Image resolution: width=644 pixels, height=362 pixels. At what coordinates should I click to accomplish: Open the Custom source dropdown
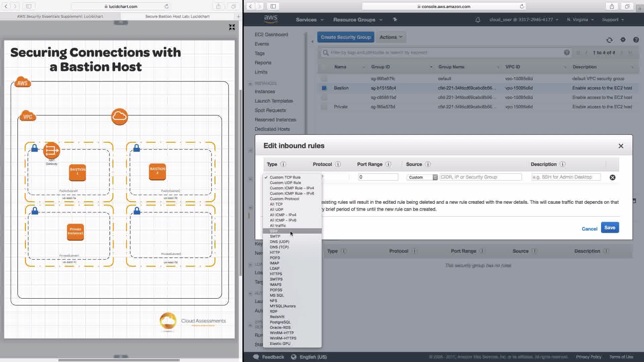(x=422, y=177)
